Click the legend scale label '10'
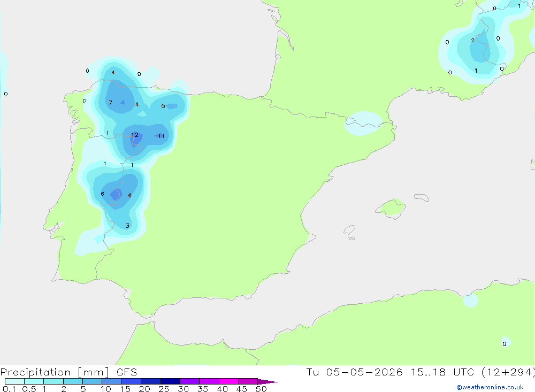This screenshot has height=392, width=535. [106, 389]
